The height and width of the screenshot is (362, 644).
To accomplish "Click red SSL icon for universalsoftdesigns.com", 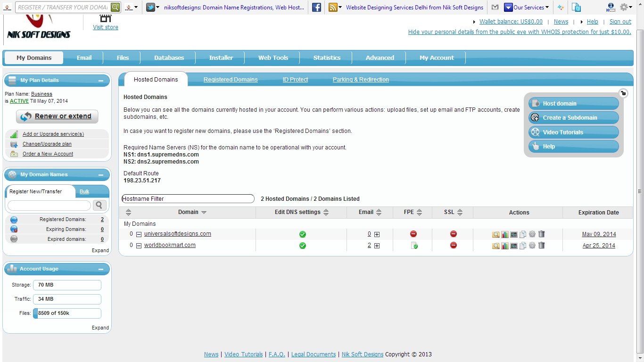I will (454, 234).
